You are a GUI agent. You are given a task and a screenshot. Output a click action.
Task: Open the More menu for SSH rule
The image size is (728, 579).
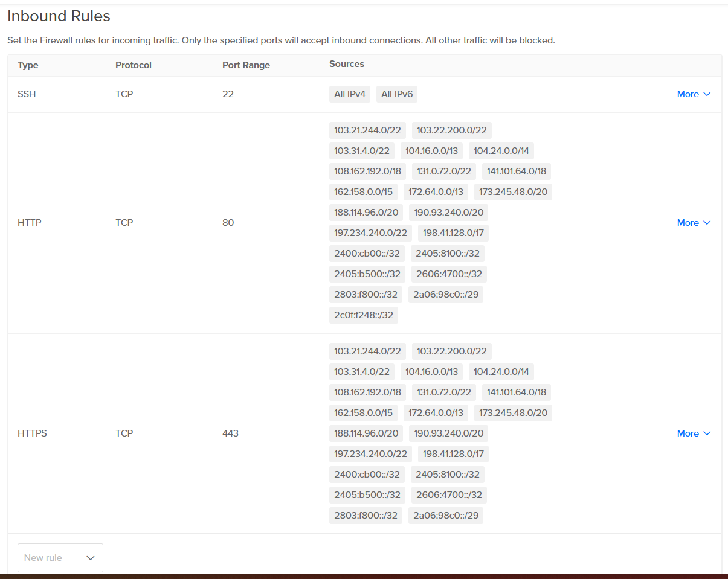point(694,94)
